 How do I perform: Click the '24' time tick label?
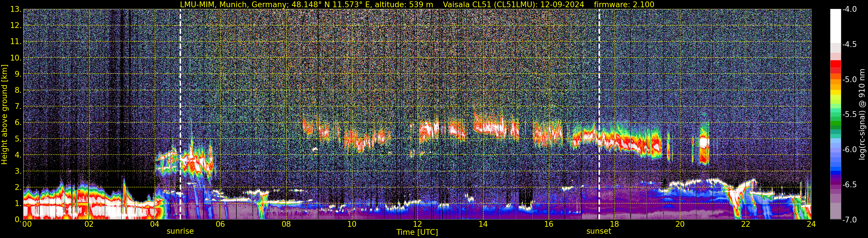[x=811, y=224]
